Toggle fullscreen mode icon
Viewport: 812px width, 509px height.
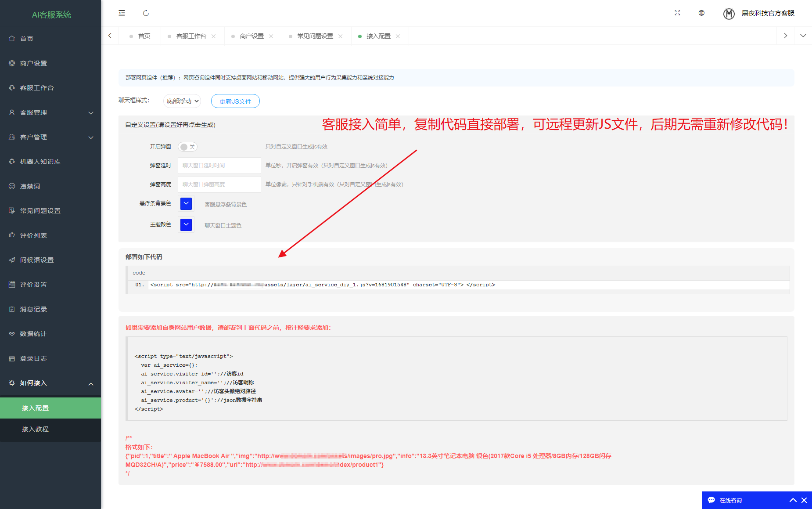tap(677, 13)
